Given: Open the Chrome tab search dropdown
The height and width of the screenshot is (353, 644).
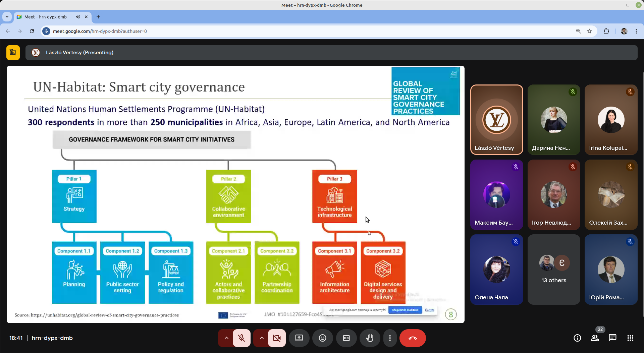Looking at the screenshot, I should 7,17.
